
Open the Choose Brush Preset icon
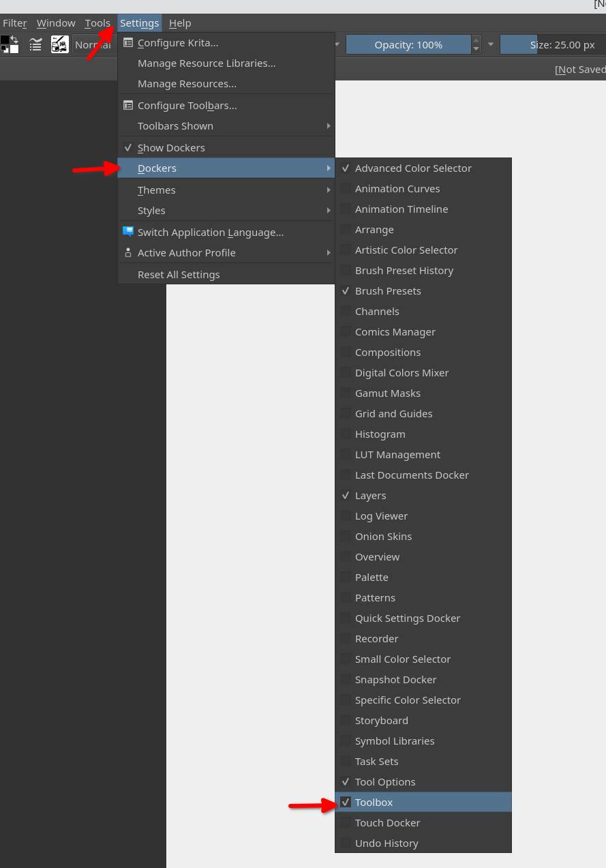[59, 44]
